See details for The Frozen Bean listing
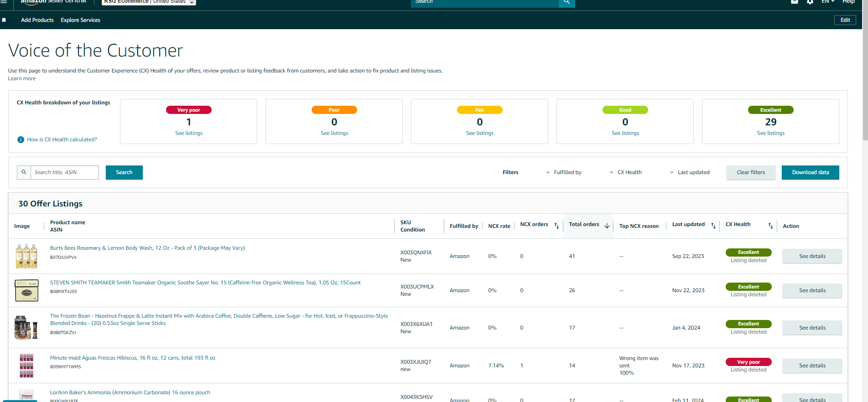 pos(812,328)
